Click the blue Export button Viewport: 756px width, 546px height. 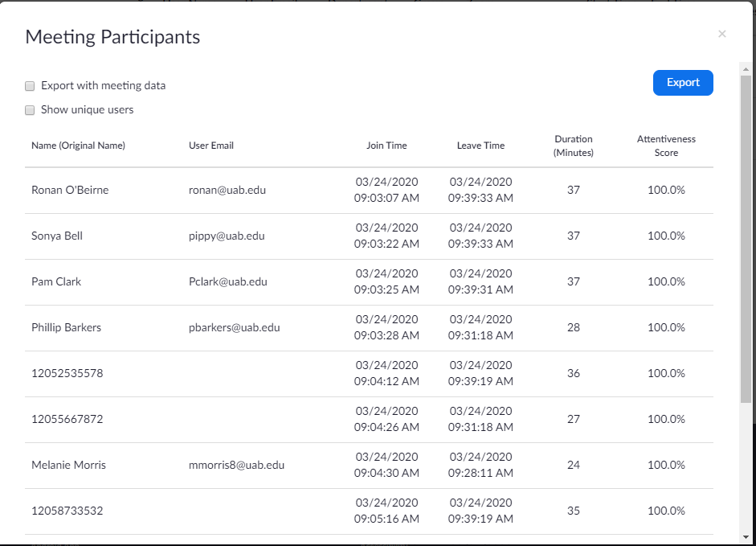pos(683,83)
